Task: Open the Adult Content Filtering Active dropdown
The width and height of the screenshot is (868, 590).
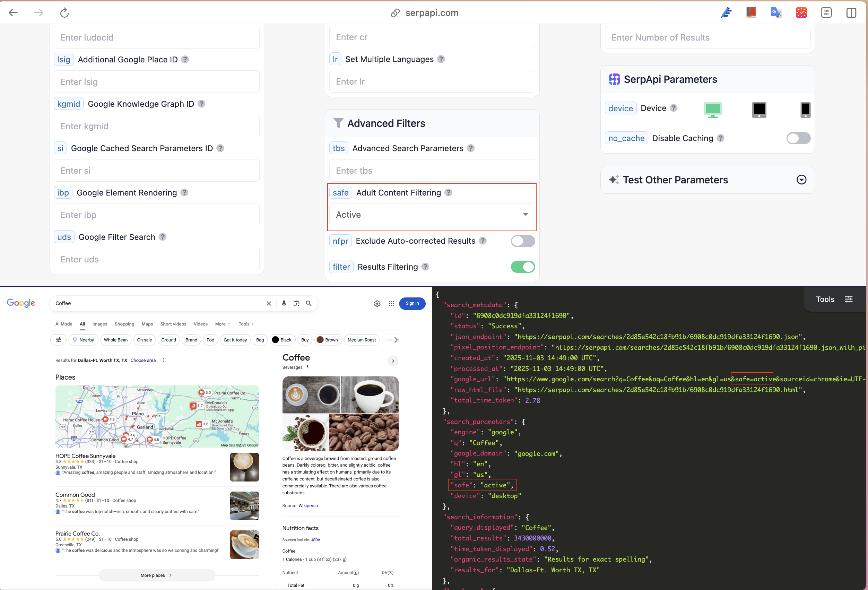Action: tap(431, 215)
